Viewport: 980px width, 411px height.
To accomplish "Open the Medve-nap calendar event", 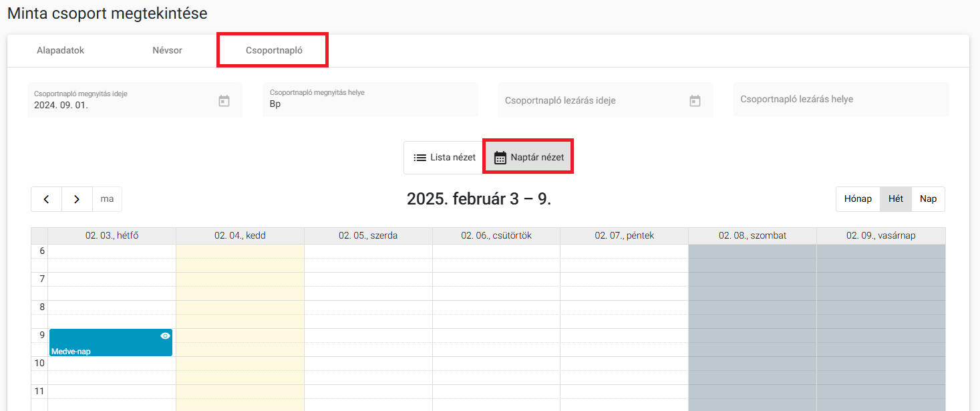I will pyautogui.click(x=111, y=343).
